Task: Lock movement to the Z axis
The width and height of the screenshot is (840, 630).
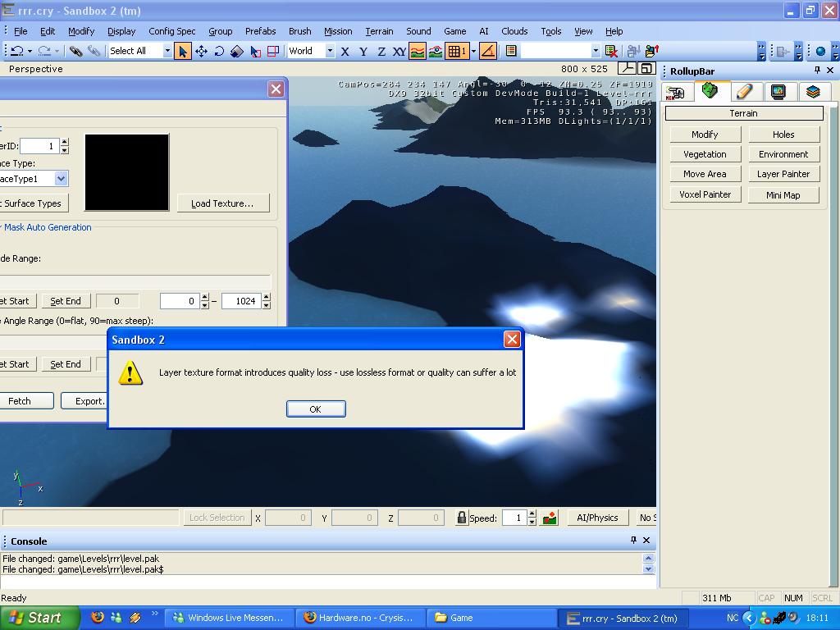Action: pos(381,52)
